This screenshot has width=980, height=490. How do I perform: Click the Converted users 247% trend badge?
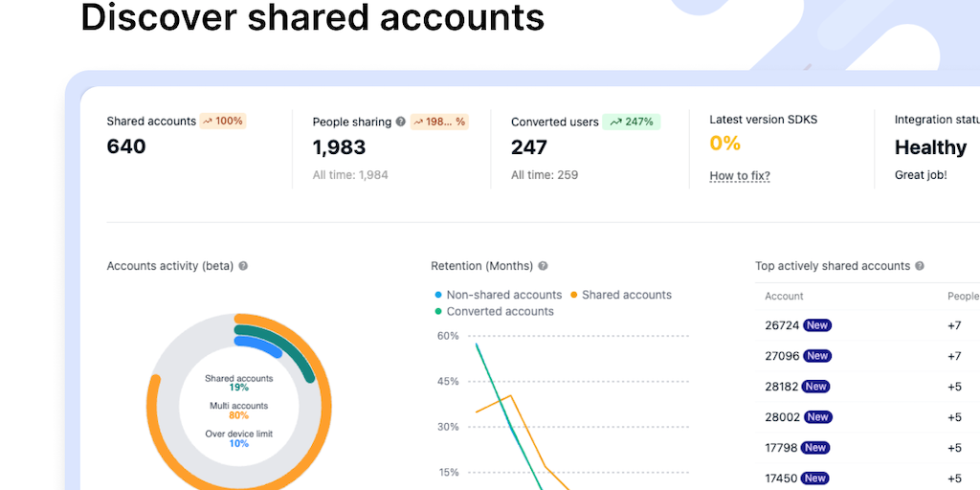pos(632,122)
